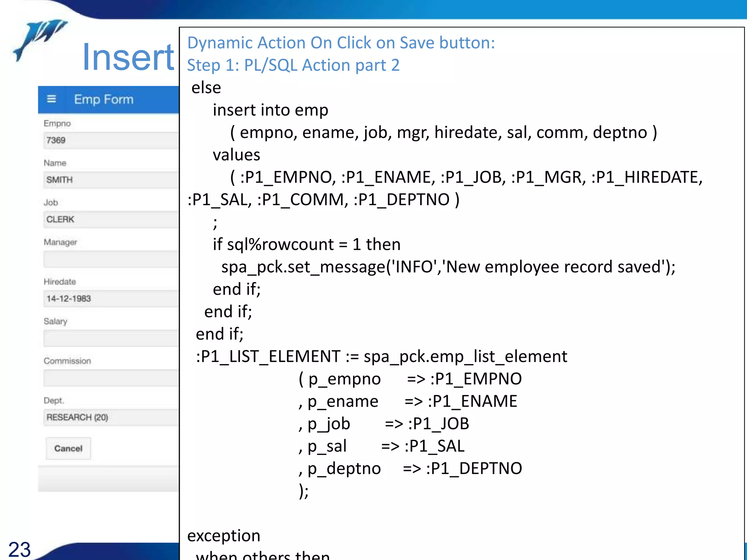
Task: Click the Emp Form title text
Action: pos(104,99)
